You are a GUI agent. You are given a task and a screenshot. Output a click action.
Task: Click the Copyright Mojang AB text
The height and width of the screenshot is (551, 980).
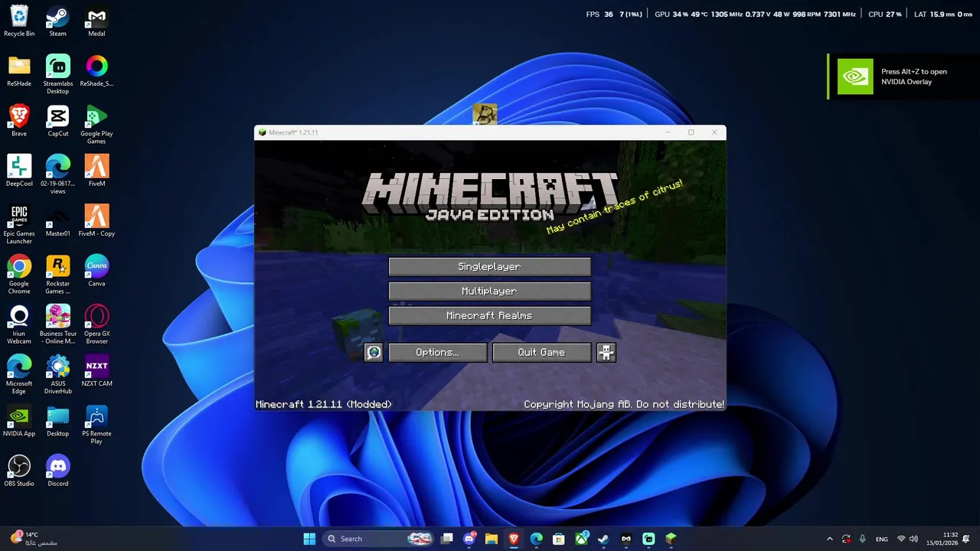pyautogui.click(x=624, y=404)
